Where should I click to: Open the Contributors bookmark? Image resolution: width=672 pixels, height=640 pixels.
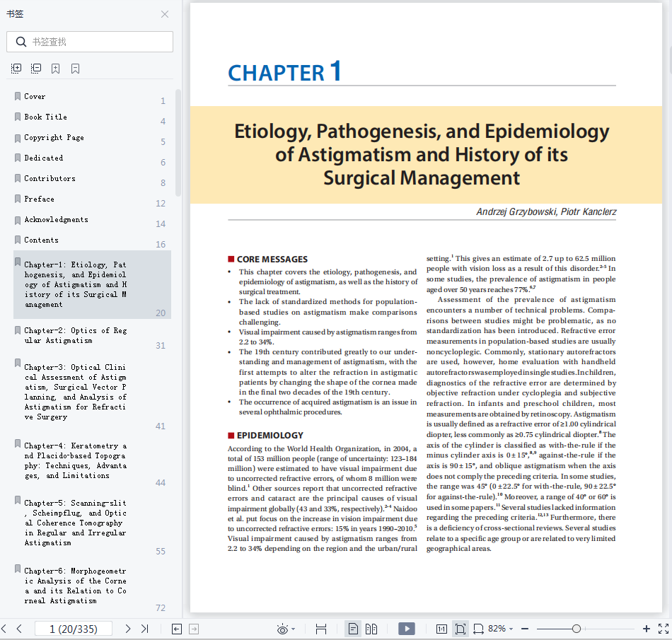point(50,179)
